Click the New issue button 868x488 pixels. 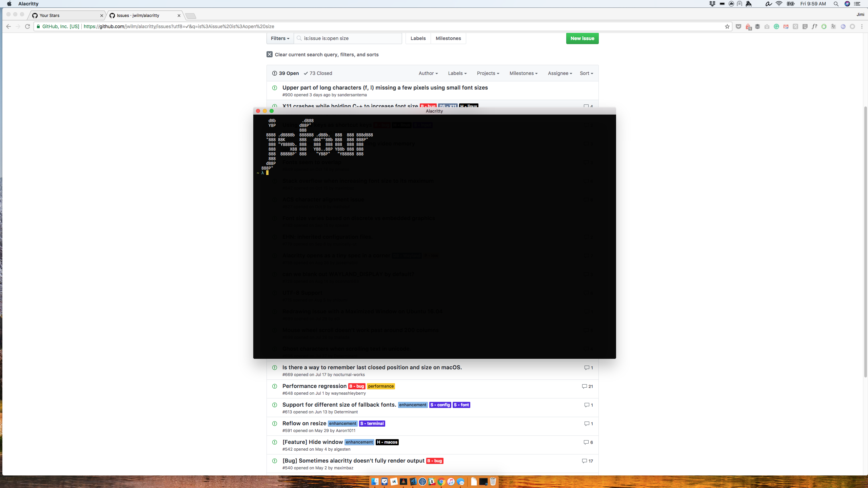pyautogui.click(x=582, y=38)
